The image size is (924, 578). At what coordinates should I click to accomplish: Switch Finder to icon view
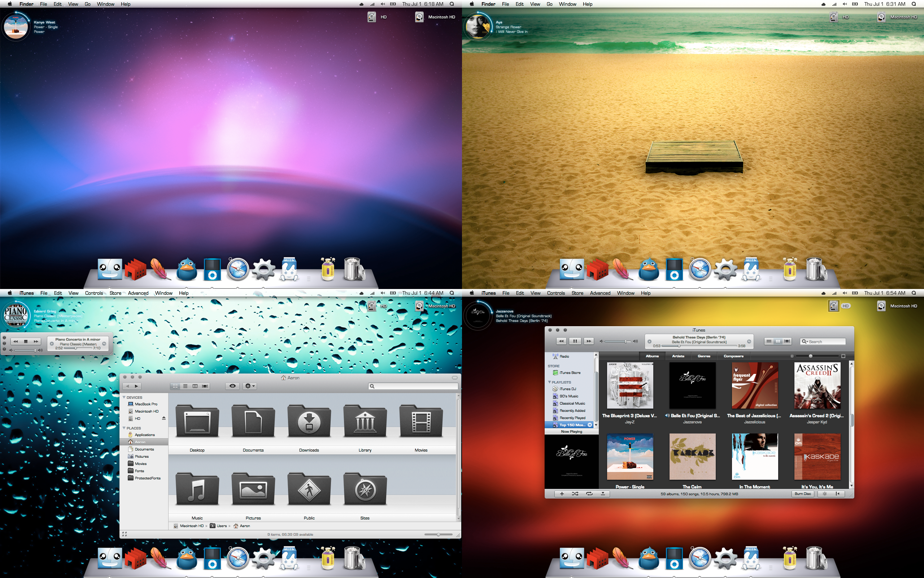coord(175,386)
